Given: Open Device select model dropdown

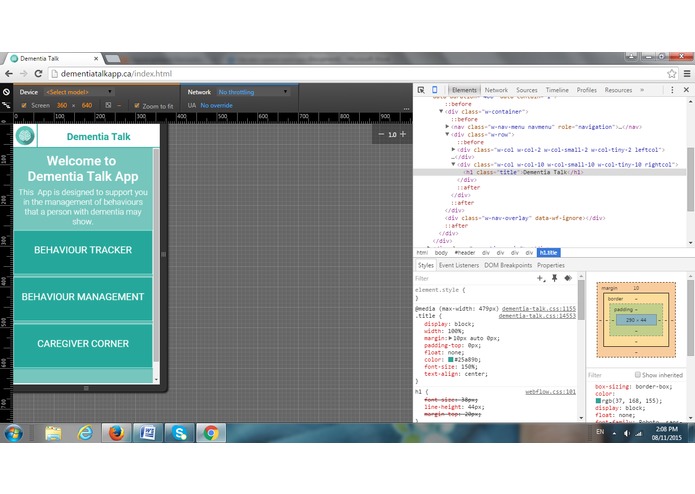Looking at the screenshot, I should [x=79, y=92].
